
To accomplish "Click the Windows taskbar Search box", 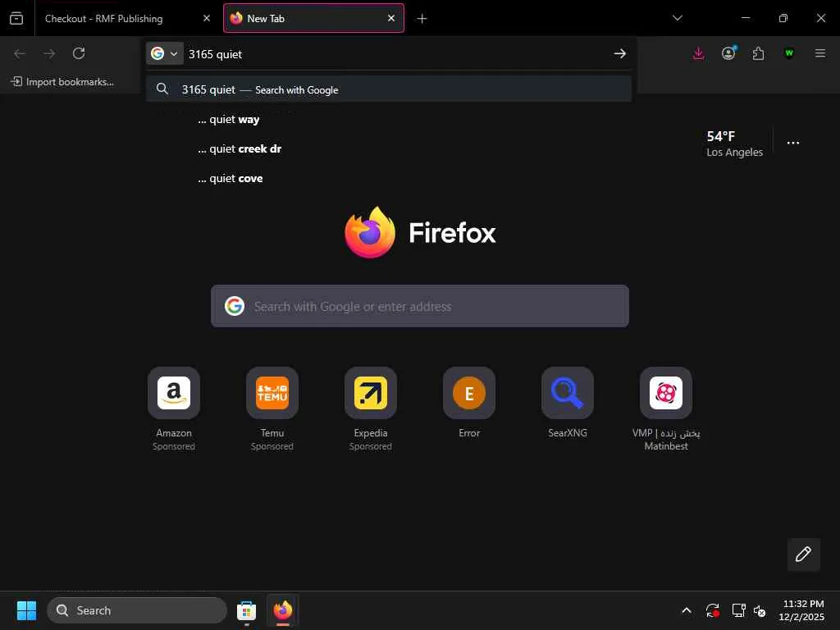I will tap(137, 610).
